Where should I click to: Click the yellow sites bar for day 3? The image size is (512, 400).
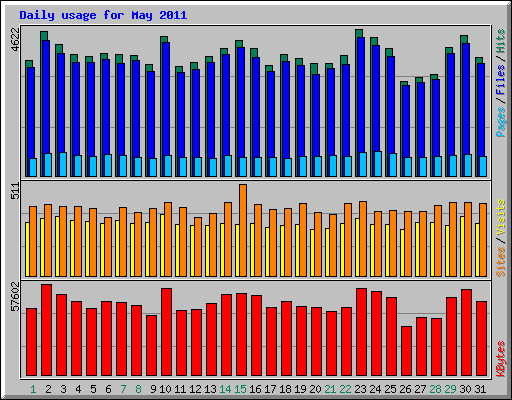pos(57,246)
